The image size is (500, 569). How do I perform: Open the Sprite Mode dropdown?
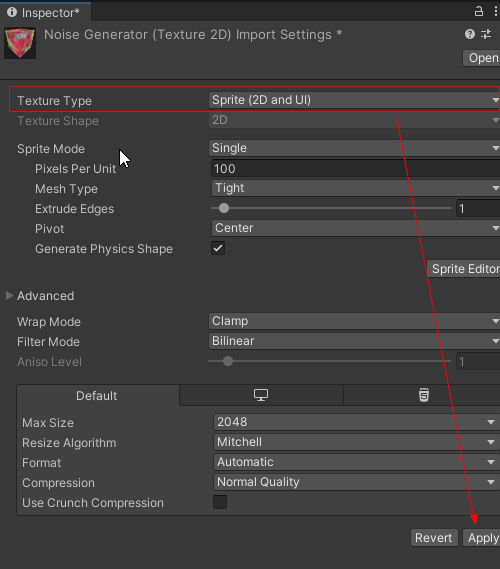(x=354, y=148)
